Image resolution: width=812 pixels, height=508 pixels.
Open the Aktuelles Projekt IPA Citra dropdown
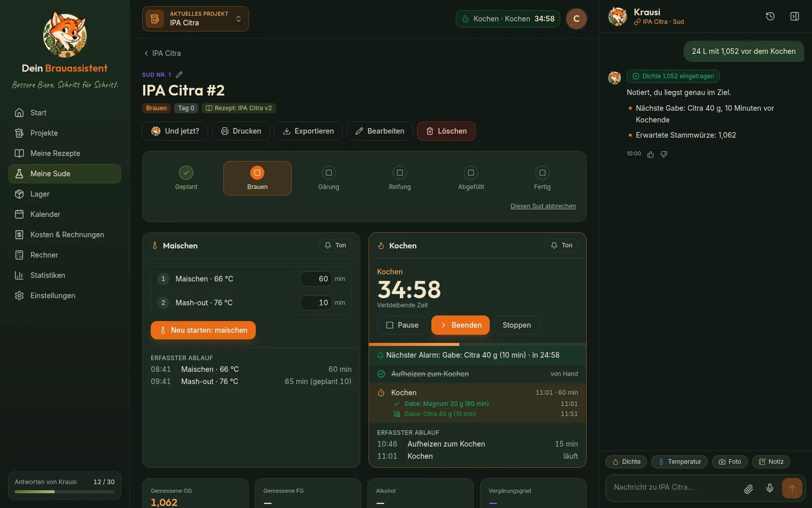pos(195,19)
